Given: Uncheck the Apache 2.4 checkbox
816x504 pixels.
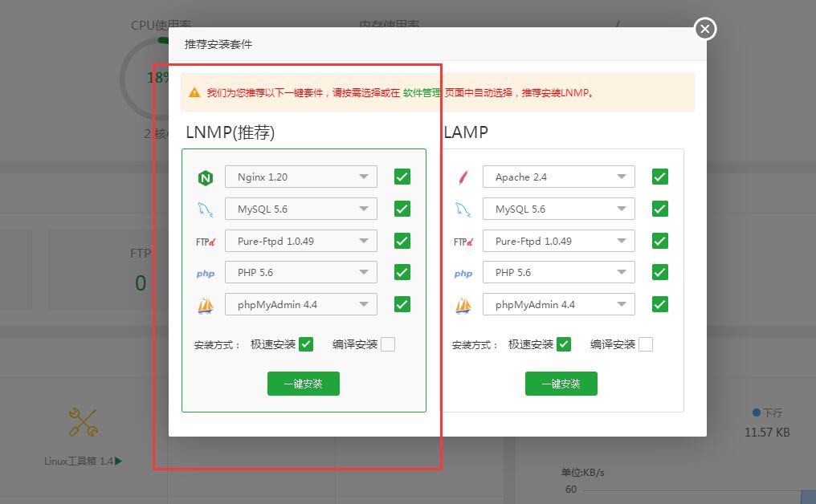Looking at the screenshot, I should (x=660, y=177).
